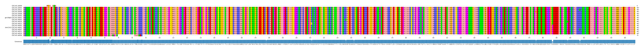Select sequence label CDC14C.a0014
This screenshot has height=50, width=644.
[x=17, y=33]
